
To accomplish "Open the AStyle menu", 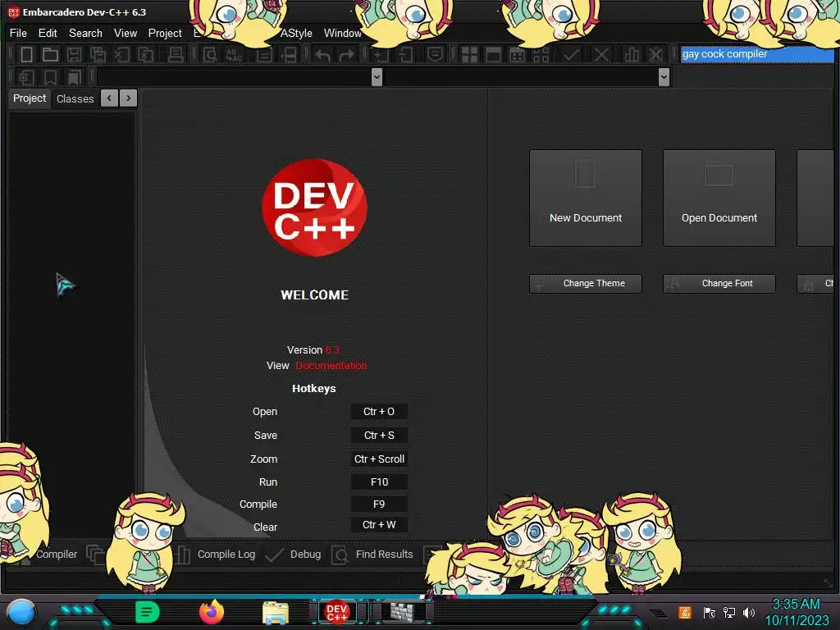I will pos(296,33).
